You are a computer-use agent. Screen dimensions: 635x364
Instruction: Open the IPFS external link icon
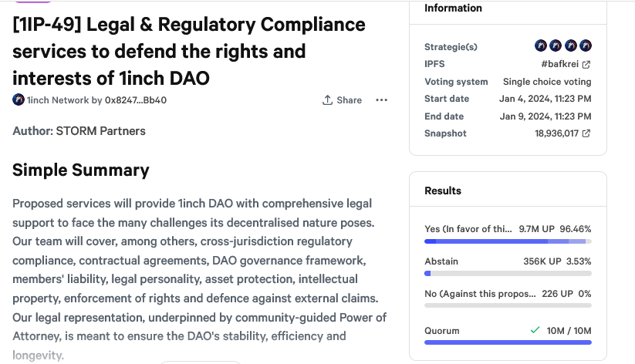pyautogui.click(x=586, y=64)
